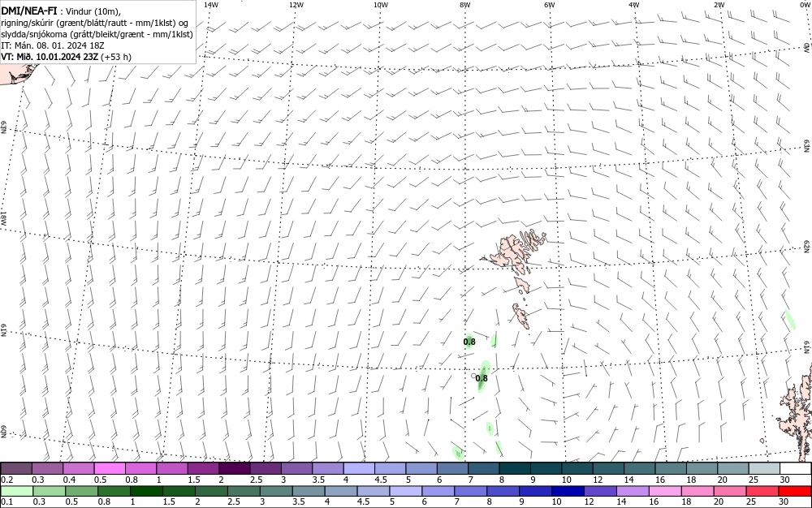Image resolution: width=812 pixels, height=508 pixels.
Task: Pick the dusky purple first swatch of upper scale
Action: [16, 468]
